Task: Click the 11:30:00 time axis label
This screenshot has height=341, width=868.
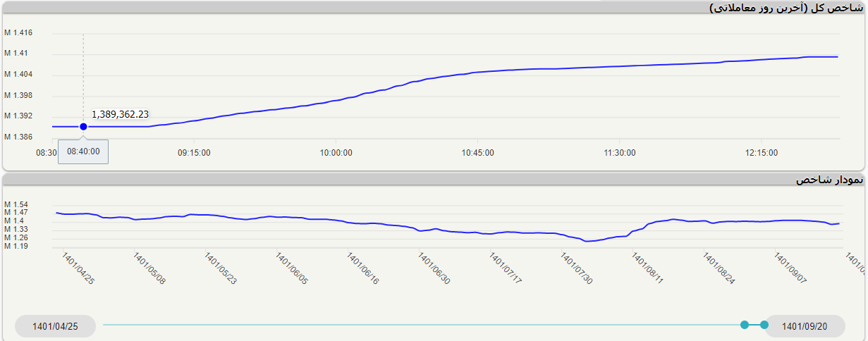Action: pyautogui.click(x=620, y=152)
